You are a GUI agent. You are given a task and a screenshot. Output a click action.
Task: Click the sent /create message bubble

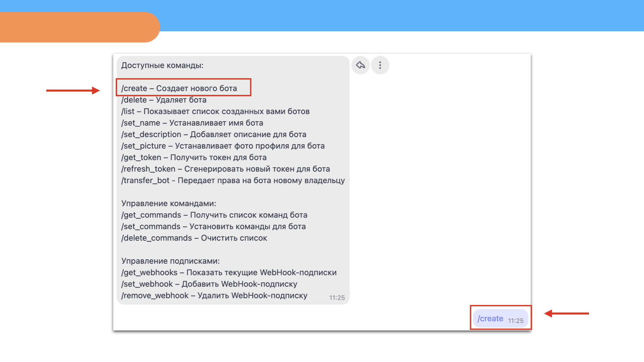(500, 318)
